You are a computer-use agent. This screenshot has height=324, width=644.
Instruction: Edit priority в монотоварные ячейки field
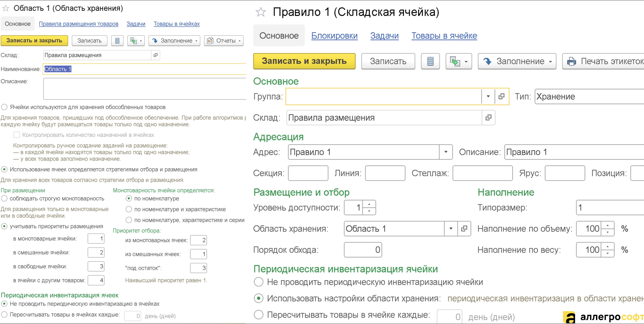coord(96,238)
